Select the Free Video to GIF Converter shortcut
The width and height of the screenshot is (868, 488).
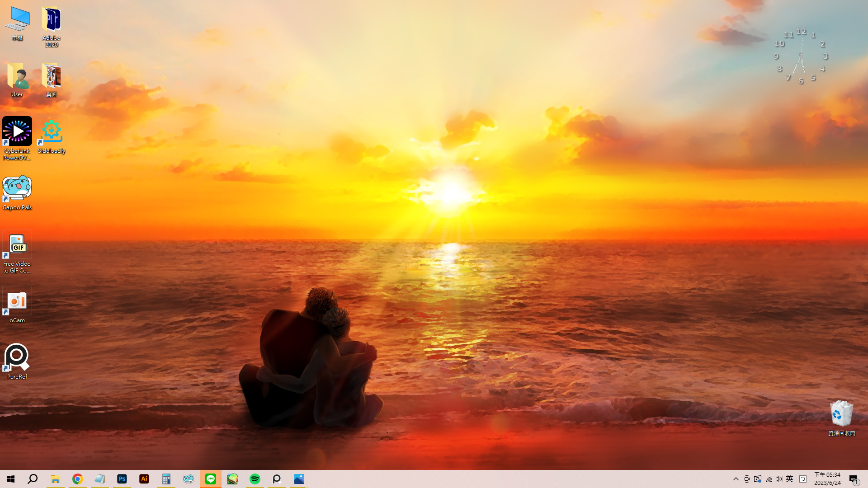(x=17, y=253)
